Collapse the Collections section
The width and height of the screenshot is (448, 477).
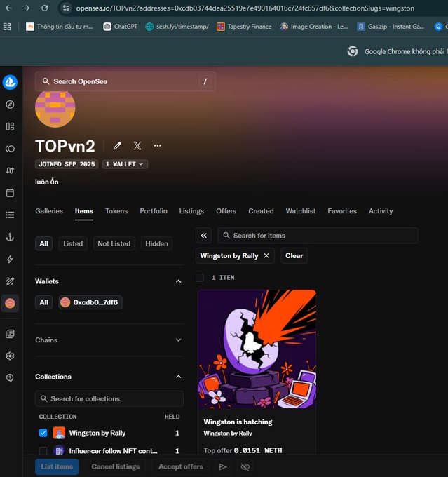[x=179, y=377]
